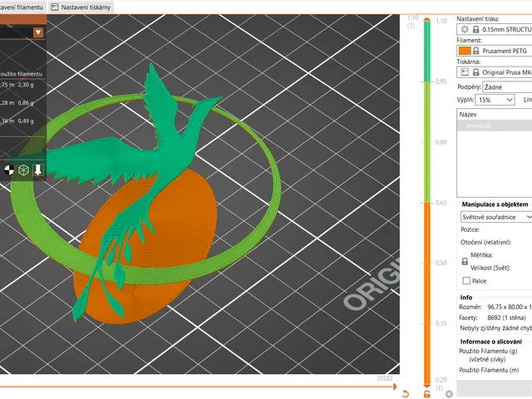Click the Otočení (relativní) label
The image size is (532, 399).
(x=485, y=242)
